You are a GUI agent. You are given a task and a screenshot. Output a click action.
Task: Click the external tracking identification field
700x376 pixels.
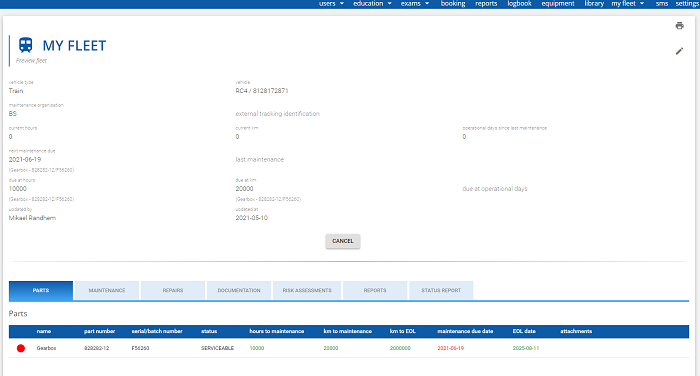pyautogui.click(x=277, y=114)
